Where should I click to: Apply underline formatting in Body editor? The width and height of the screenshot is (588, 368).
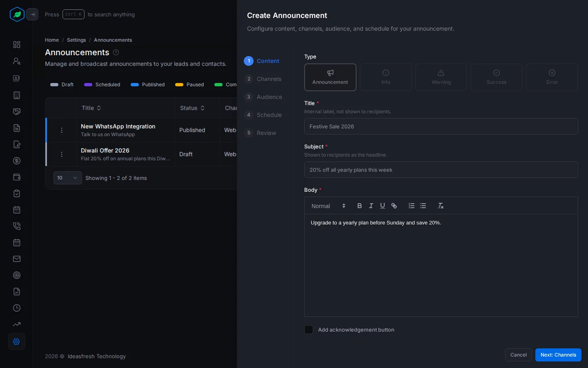383,206
